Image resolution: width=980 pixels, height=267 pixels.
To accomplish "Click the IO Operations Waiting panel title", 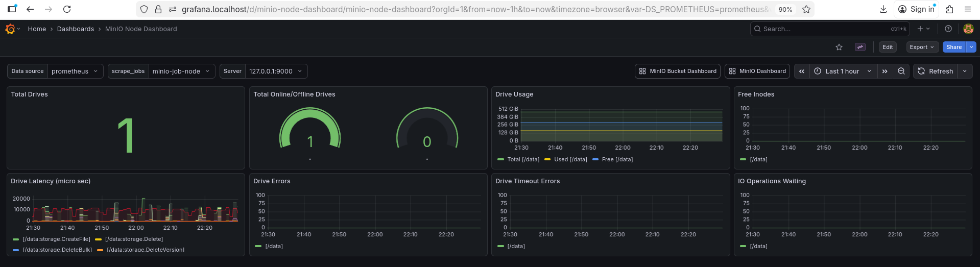I will point(772,181).
